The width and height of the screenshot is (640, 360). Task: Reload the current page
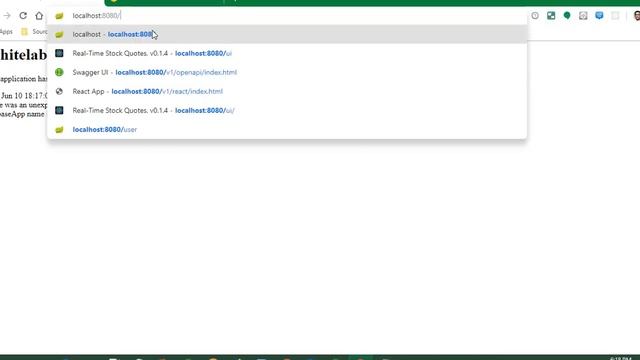click(x=23, y=16)
